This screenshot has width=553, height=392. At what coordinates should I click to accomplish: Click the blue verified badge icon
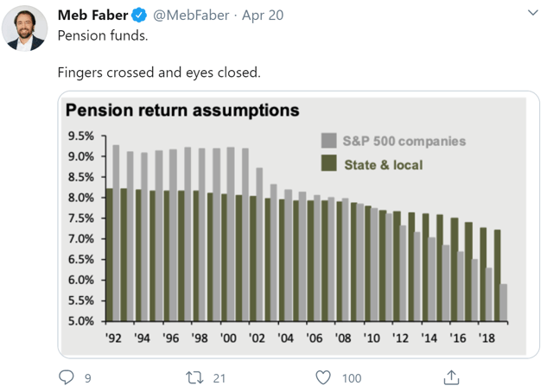[x=138, y=16]
